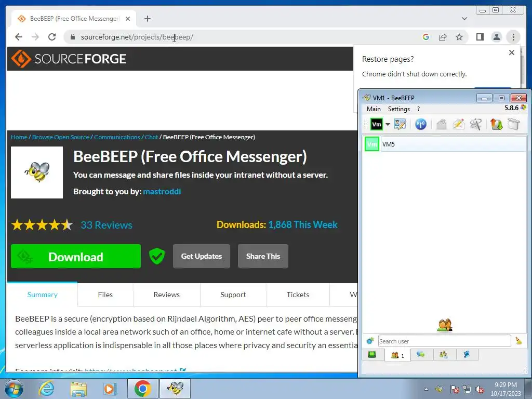532x399 pixels.
Task: Open the file transfer arrows icon
Action: click(496, 124)
